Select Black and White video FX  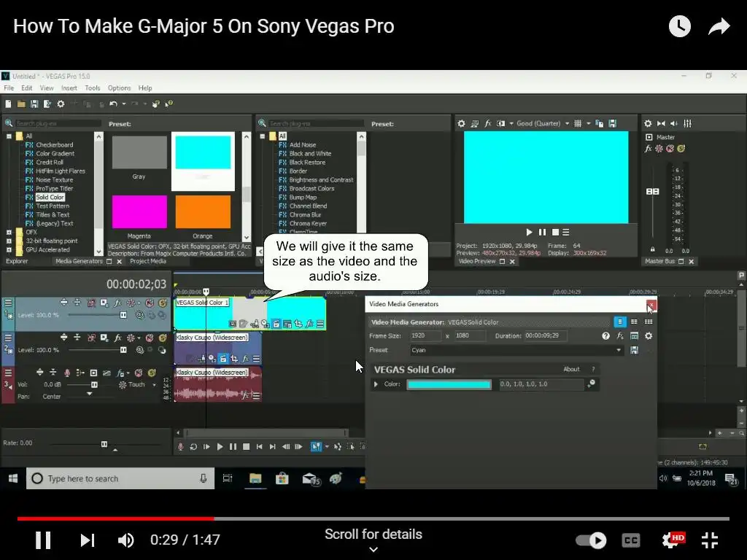pyautogui.click(x=310, y=153)
